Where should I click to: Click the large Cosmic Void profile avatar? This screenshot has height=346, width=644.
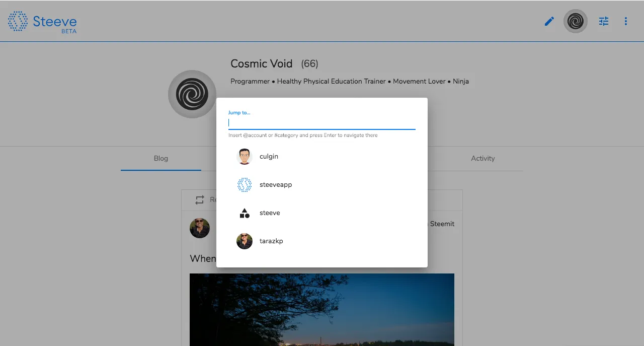(x=192, y=94)
